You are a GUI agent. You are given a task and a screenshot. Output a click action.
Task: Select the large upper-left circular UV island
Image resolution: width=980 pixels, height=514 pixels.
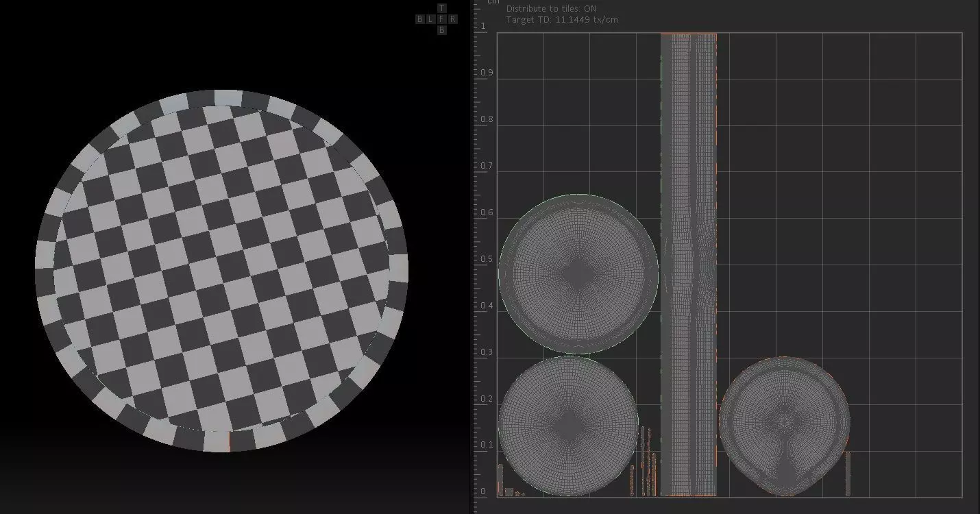578,274
